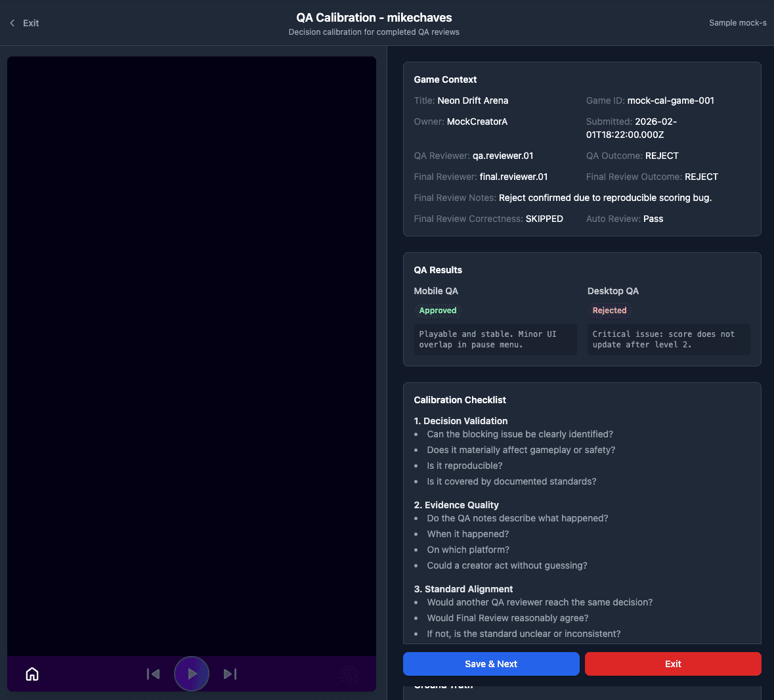Click 'If not, is the standard unclear or inconsistent?'
The width and height of the screenshot is (774, 700).
click(524, 634)
